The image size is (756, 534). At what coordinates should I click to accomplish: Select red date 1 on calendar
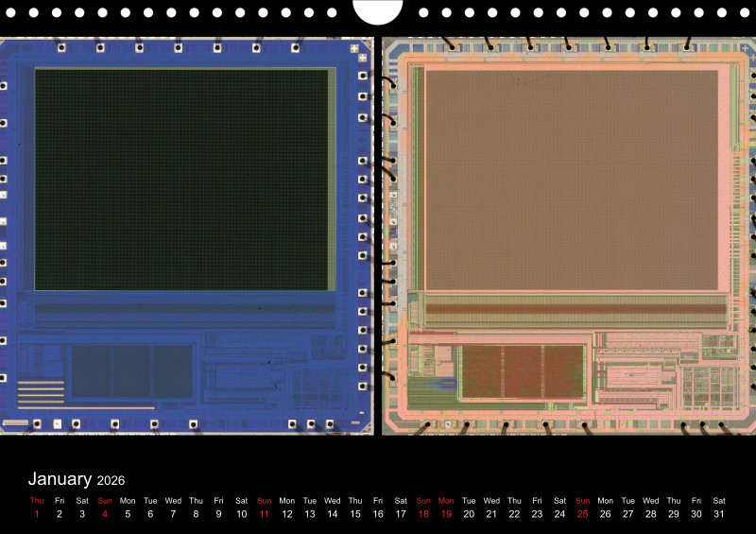pos(37,514)
